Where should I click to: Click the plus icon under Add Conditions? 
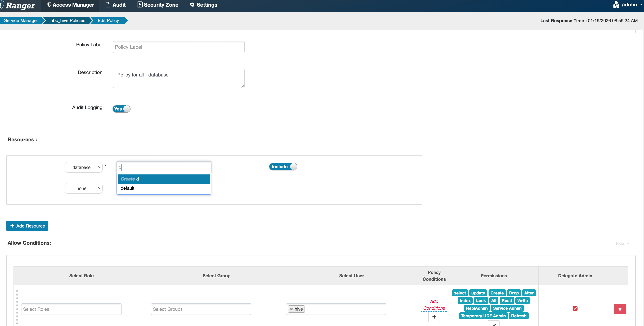[x=434, y=317]
